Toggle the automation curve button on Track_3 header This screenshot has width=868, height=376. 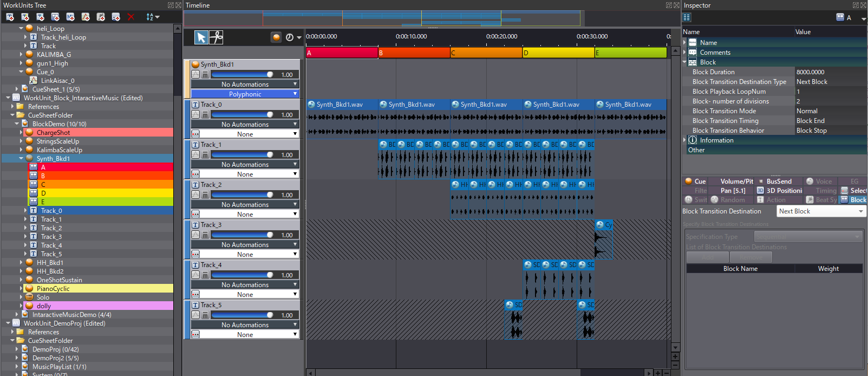[x=195, y=235]
